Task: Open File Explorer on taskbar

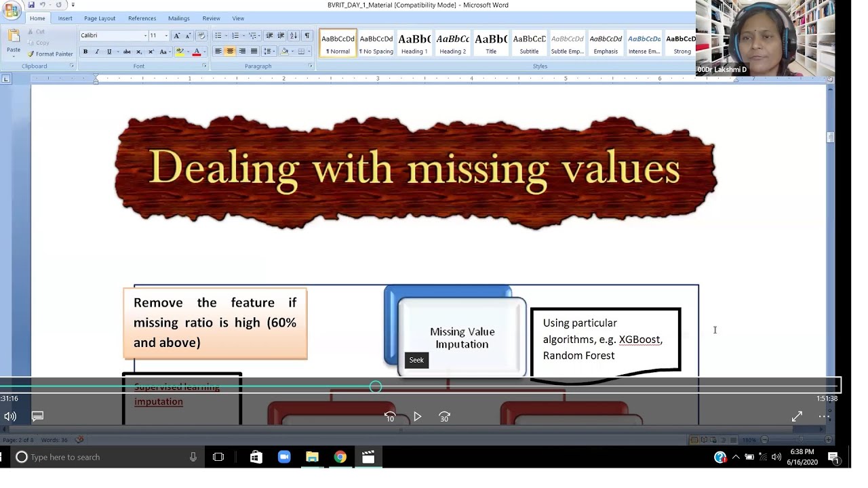Action: (312, 457)
